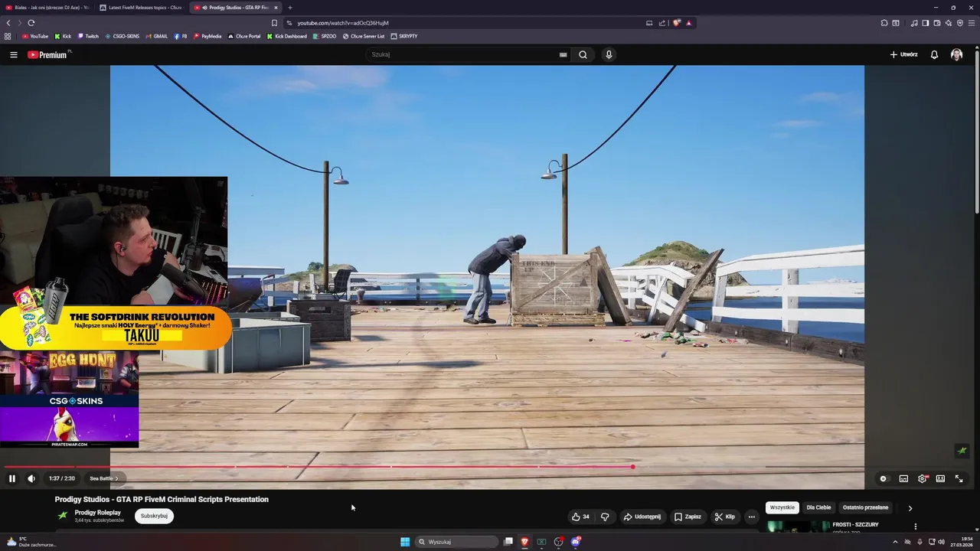The image size is (980, 551).
Task: Enter fullscreen mode in the player
Action: point(959,478)
